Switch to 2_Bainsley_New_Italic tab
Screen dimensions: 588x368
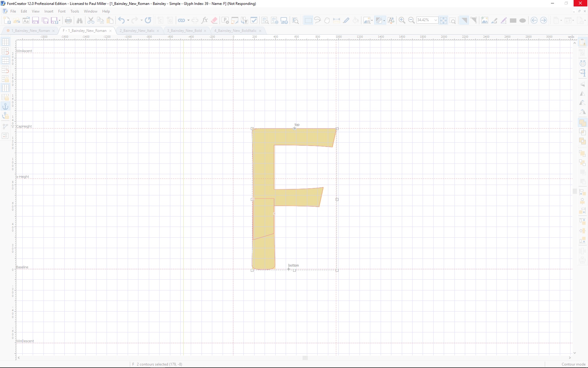pos(137,31)
